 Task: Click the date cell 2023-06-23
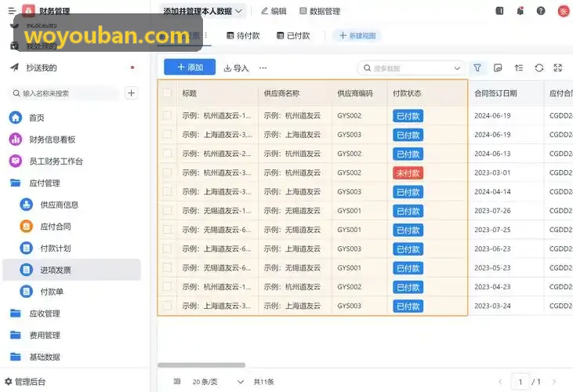(x=492, y=249)
